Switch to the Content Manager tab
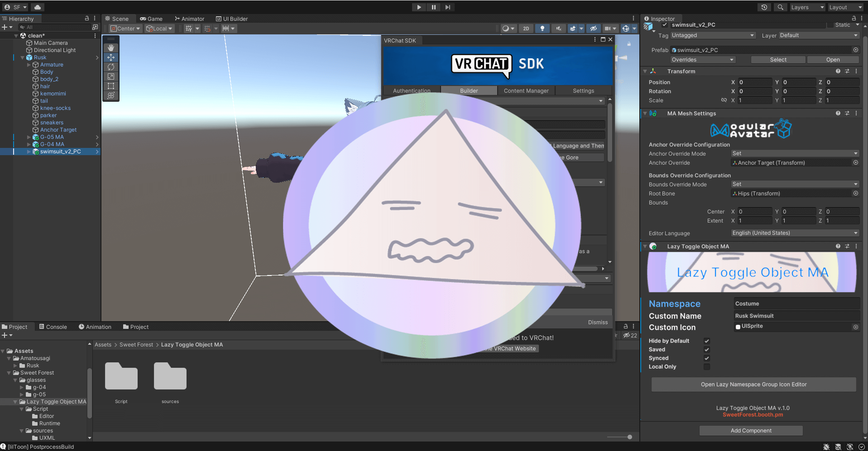The width and height of the screenshot is (868, 451). (526, 91)
